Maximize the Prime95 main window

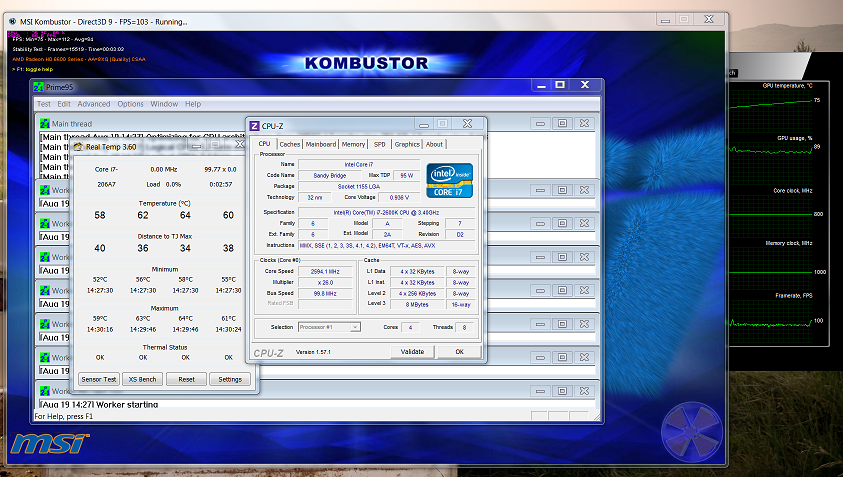(x=560, y=85)
